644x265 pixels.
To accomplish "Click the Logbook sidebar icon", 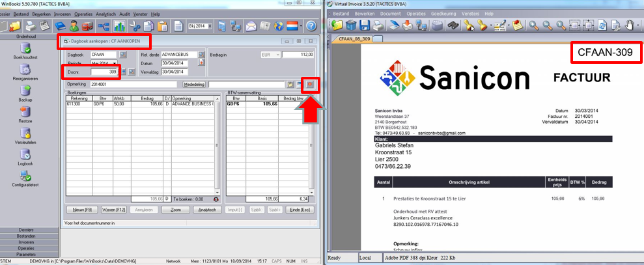I will click(25, 156).
